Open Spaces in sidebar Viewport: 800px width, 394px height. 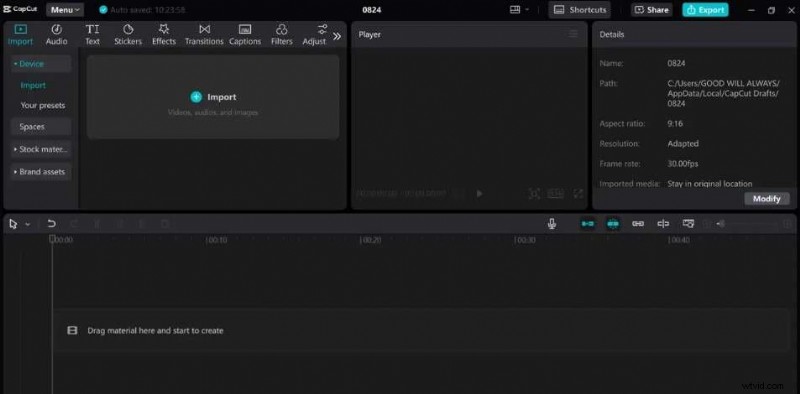41,127
